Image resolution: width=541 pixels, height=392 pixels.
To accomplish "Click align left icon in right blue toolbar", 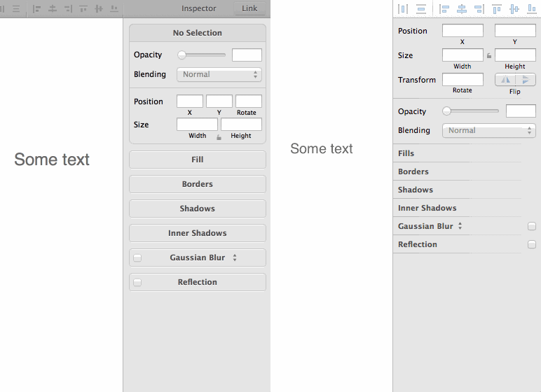I will pos(444,9).
